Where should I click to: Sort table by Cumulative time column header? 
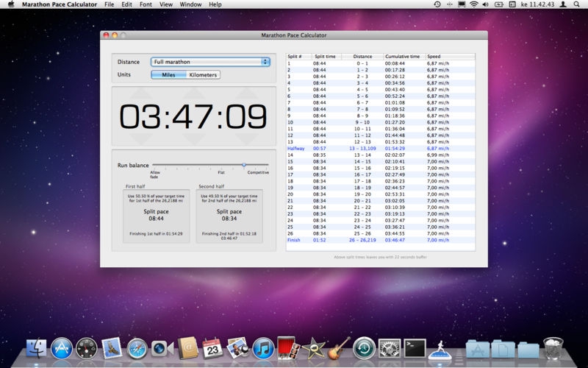click(x=403, y=56)
